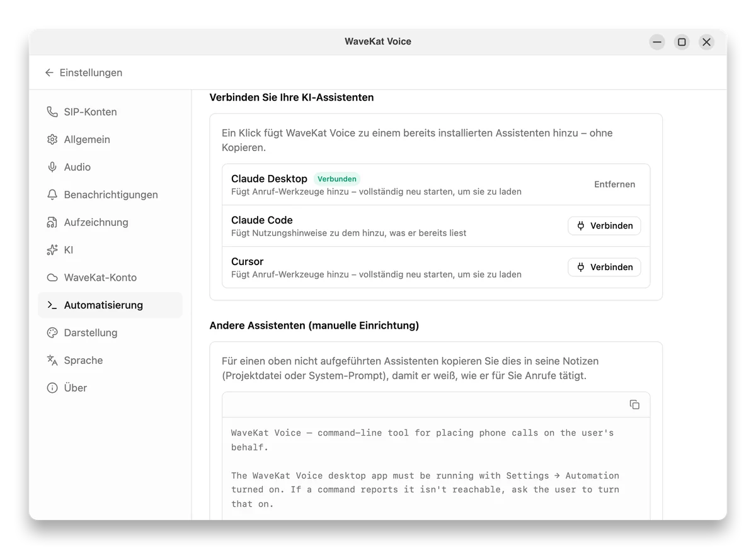
Task: Open the KI settings section
Action: pos(110,250)
